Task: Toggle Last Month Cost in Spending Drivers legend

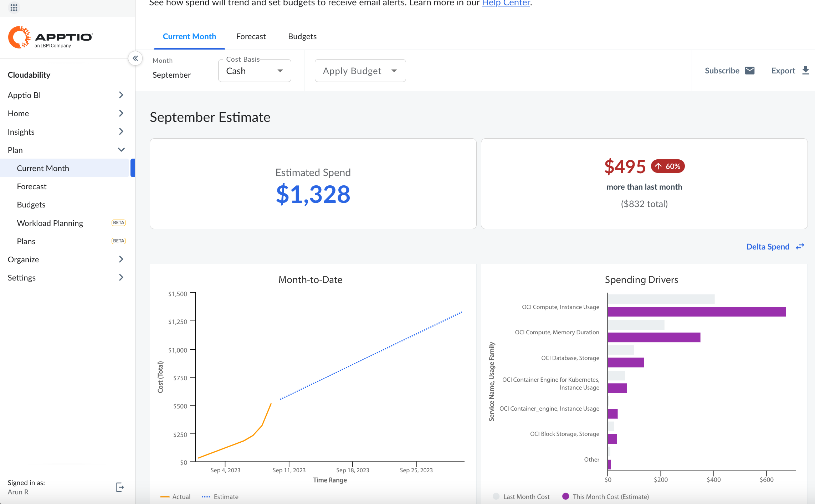Action: pyautogui.click(x=521, y=496)
